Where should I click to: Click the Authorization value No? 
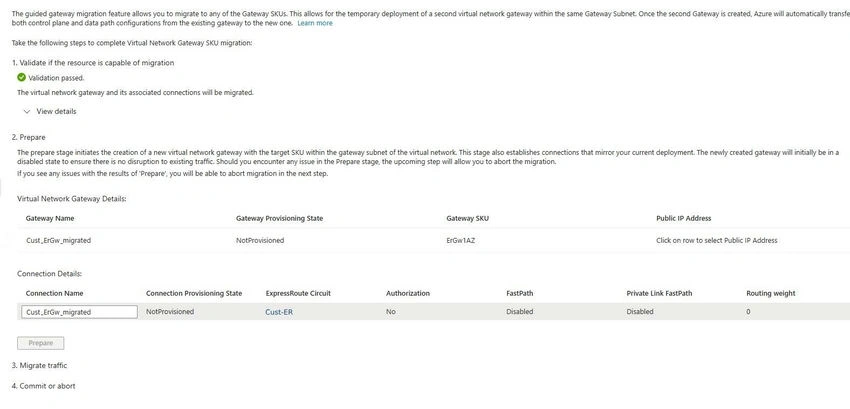(x=390, y=312)
